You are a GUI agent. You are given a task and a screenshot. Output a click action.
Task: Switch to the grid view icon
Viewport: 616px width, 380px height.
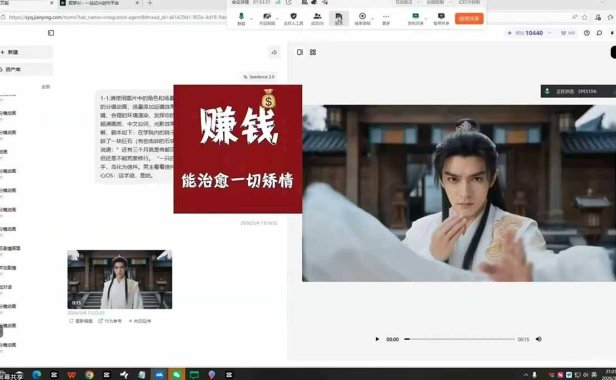coord(313,52)
